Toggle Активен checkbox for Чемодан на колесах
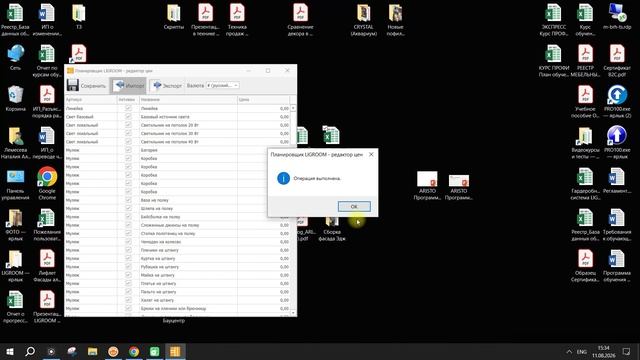640x360 pixels. pyautogui.click(x=128, y=242)
